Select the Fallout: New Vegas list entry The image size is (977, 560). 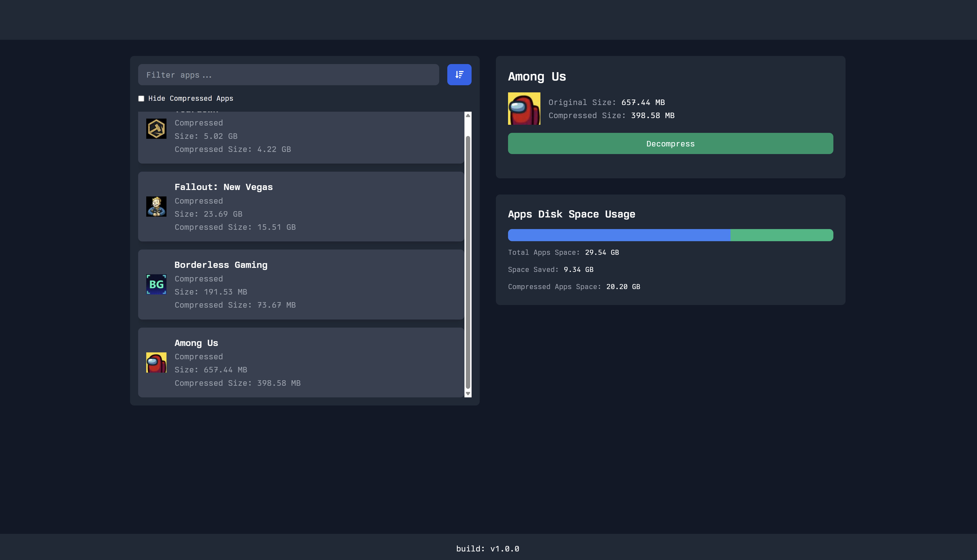click(301, 206)
